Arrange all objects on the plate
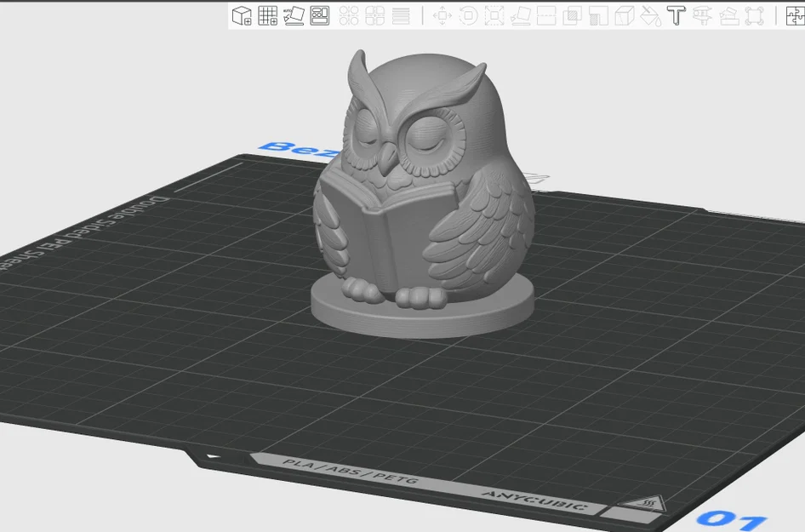Image resolution: width=805 pixels, height=532 pixels. coord(320,15)
